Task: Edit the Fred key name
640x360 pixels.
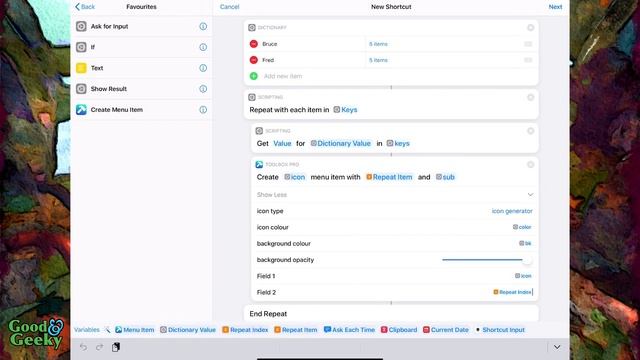Action: [x=268, y=60]
